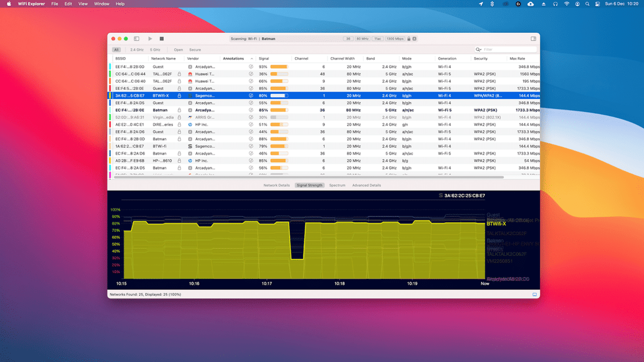Click the signal bar for BTWifi-X at 80%
Image resolution: width=644 pixels, height=362 pixels.
tap(279, 96)
